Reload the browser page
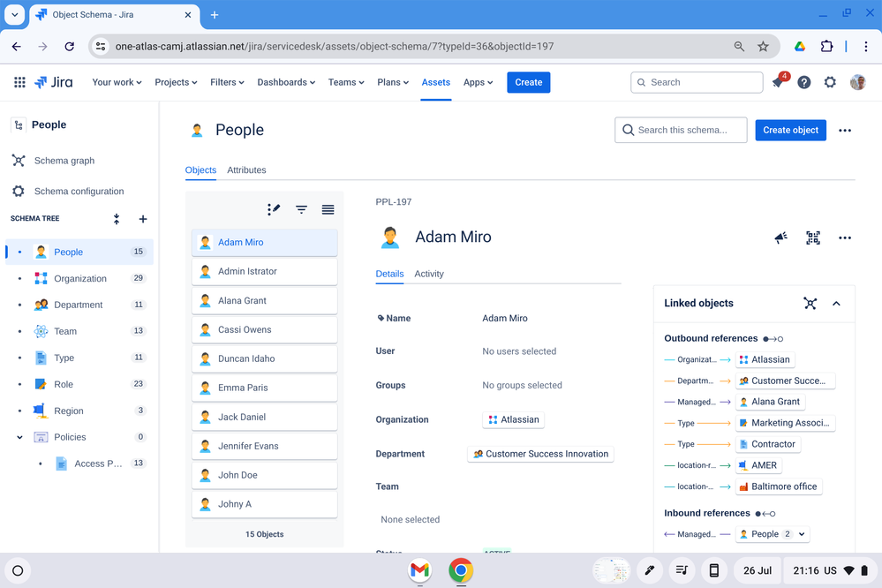Image resolution: width=882 pixels, height=588 pixels. coord(69,46)
